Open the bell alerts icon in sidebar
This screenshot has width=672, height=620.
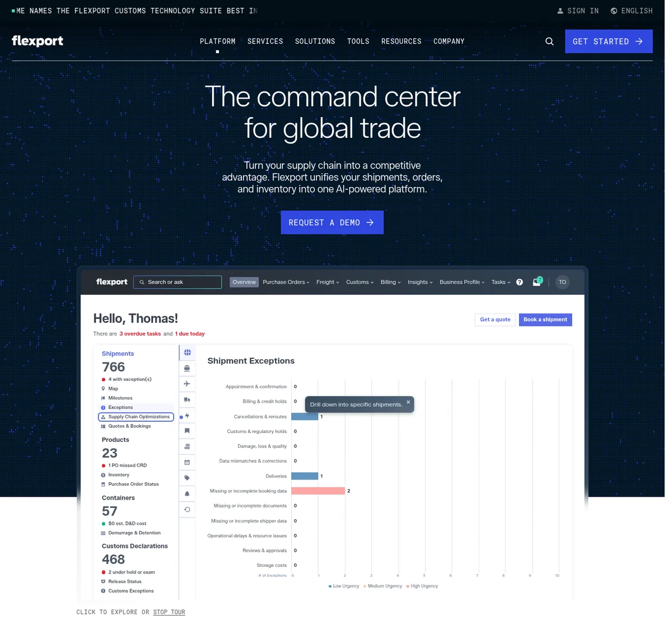187,493
